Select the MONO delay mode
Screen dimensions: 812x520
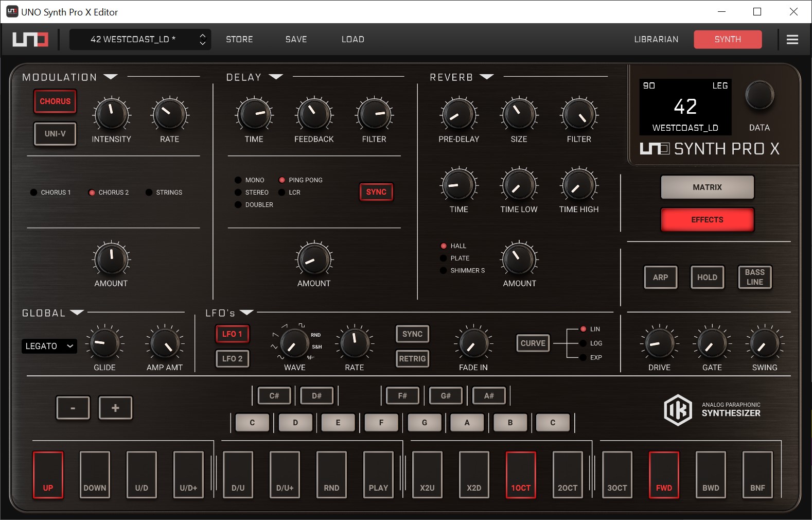point(250,180)
